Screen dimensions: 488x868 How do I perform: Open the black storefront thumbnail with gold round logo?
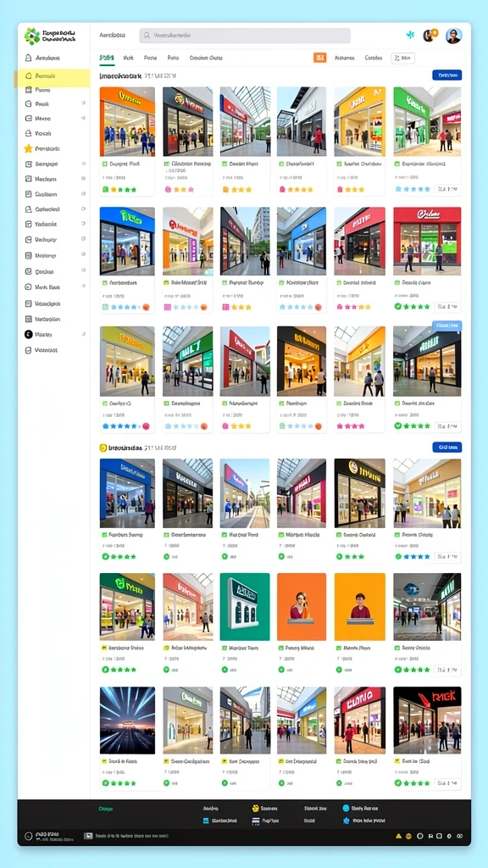[x=359, y=492]
